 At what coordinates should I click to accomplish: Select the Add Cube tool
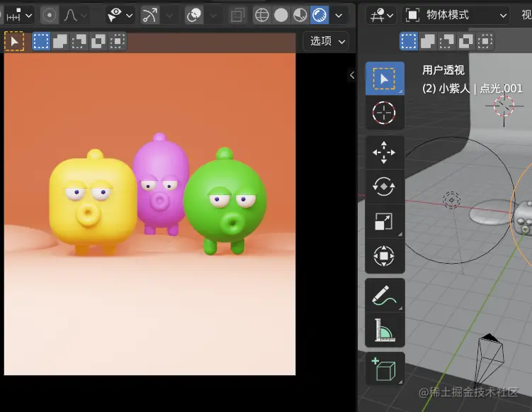[x=384, y=369]
